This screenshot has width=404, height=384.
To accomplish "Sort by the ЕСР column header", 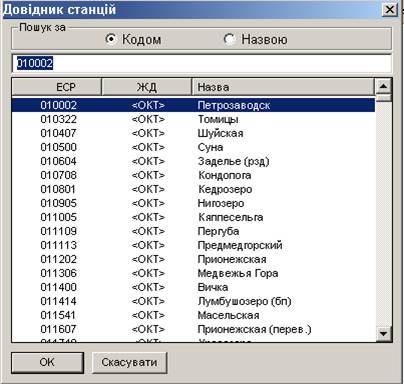I will 56,87.
